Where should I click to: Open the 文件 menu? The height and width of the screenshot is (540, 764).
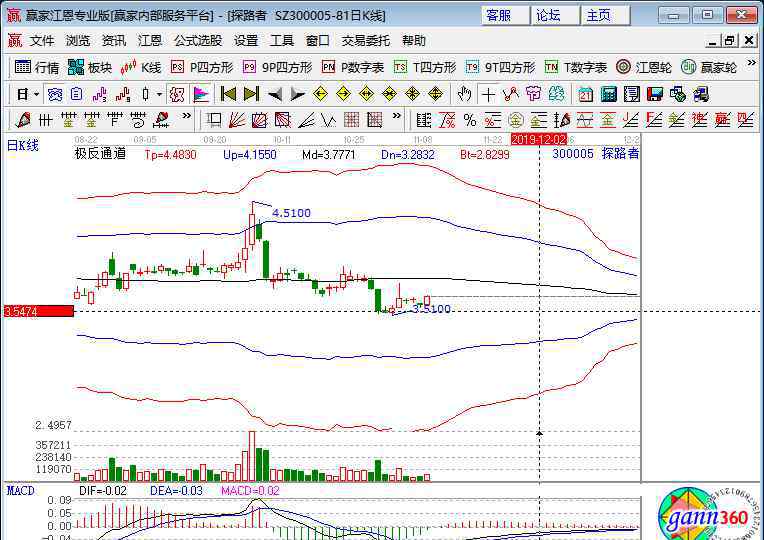click(42, 41)
